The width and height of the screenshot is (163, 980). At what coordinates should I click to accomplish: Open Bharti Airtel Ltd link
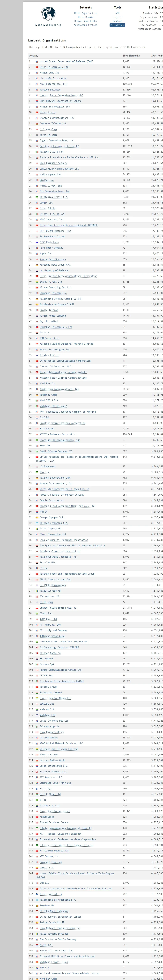[51, 282]
